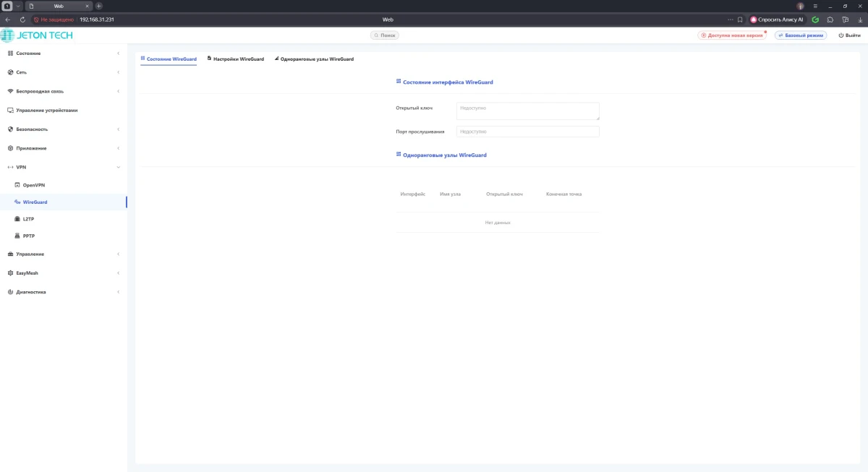Viewport: 868px width, 472px height.
Task: Expand the Сеть section chevron
Action: (118, 72)
